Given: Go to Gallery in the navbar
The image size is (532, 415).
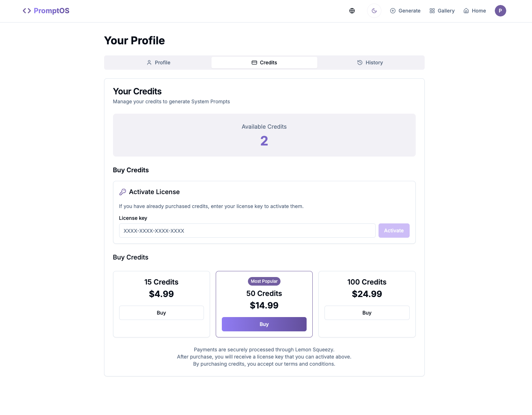Looking at the screenshot, I should coord(442,11).
